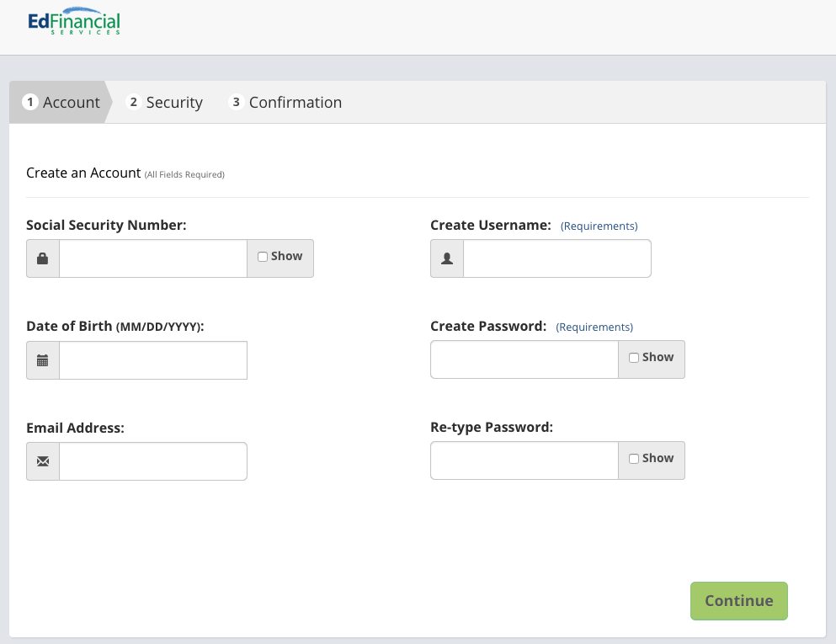Click the lock icon beside Social Security Number
Viewport: 836px width, 644px height.
43,258
